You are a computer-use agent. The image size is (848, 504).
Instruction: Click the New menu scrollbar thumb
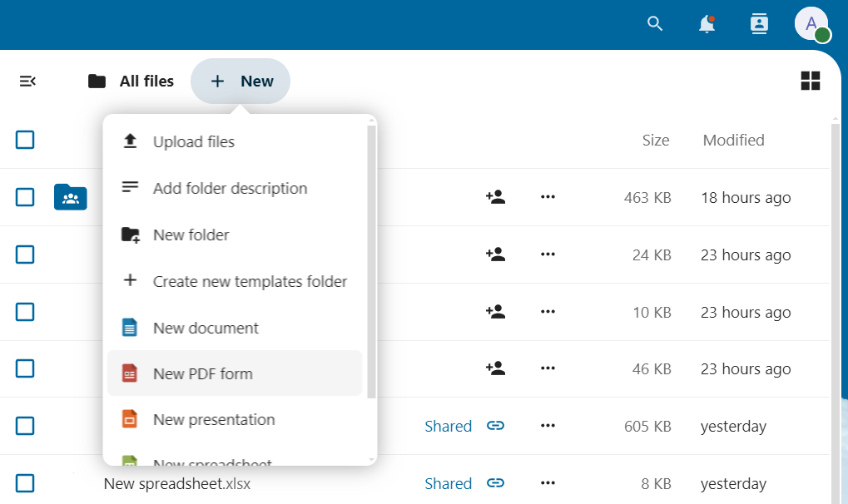point(371,258)
